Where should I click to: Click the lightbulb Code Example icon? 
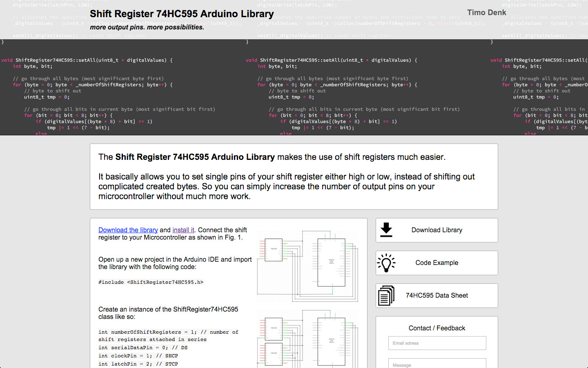click(x=386, y=263)
